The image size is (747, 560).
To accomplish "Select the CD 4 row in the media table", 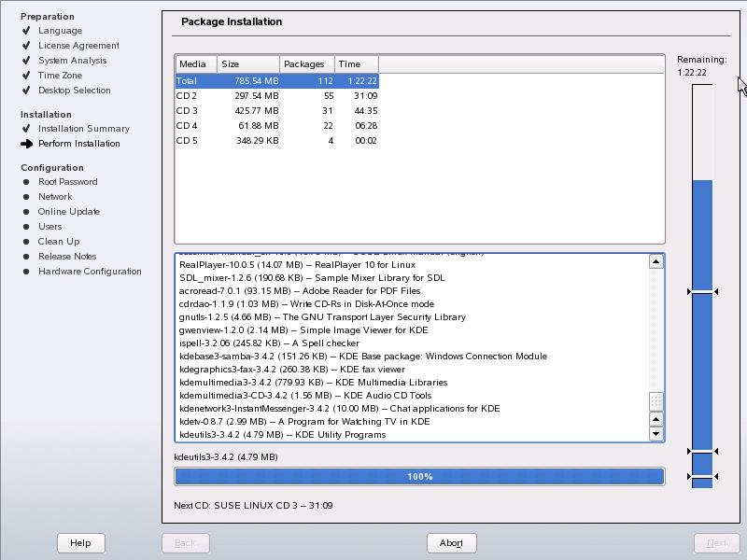I will click(276, 126).
